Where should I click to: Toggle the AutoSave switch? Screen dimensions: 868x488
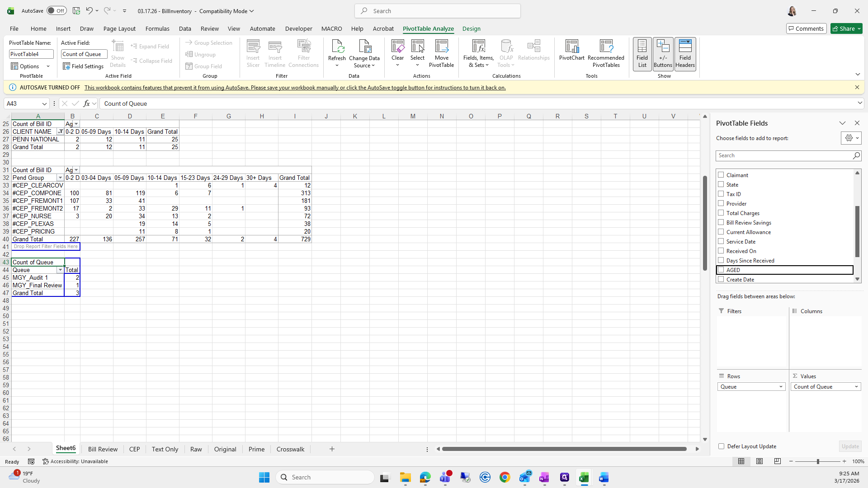pos(57,11)
